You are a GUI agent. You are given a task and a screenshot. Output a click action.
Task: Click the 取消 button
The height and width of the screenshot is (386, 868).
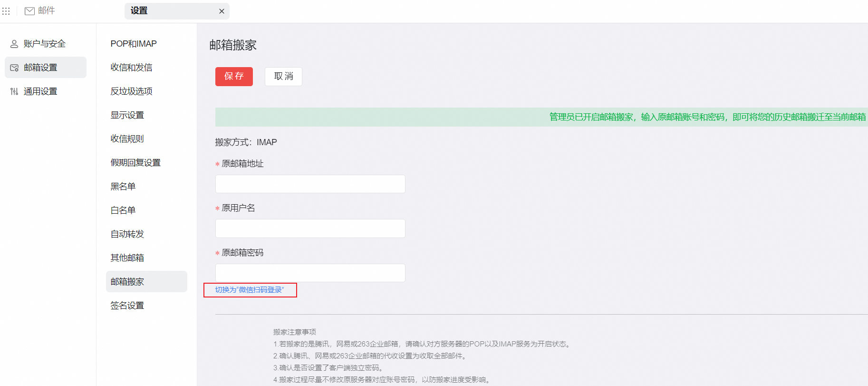click(x=283, y=77)
